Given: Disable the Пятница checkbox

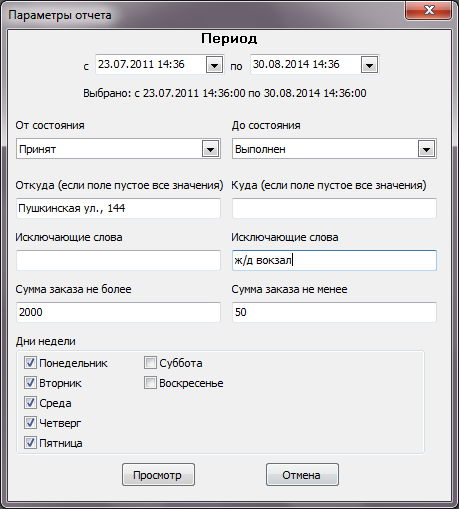Looking at the screenshot, I should (x=30, y=443).
